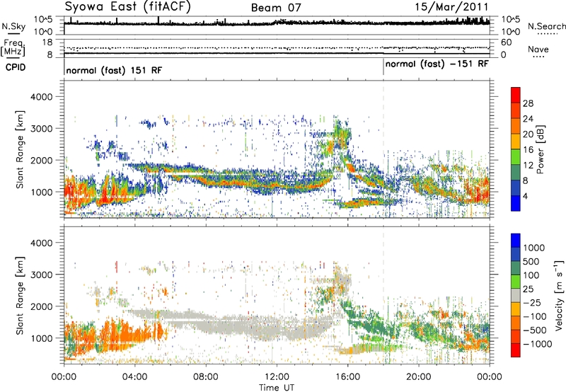The height and width of the screenshot is (392, 566).
Task: Click the "Power [dB]" colorbar title
Action: 541,149
